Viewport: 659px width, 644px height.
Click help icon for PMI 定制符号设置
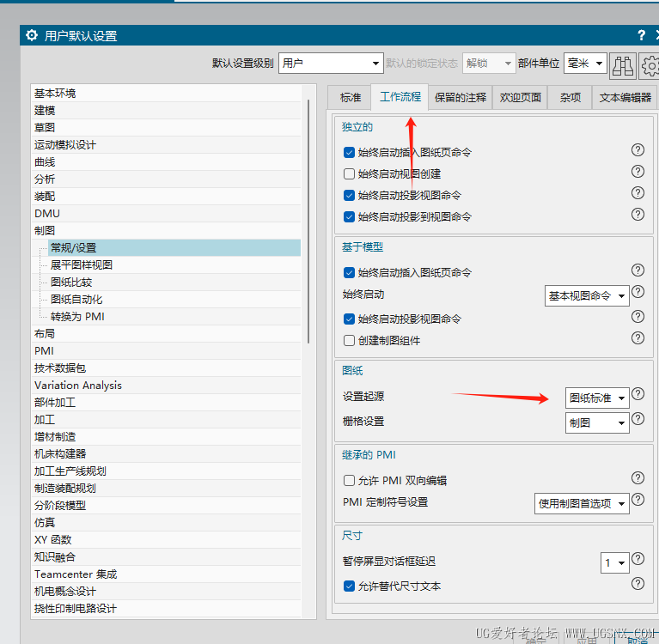tap(638, 499)
